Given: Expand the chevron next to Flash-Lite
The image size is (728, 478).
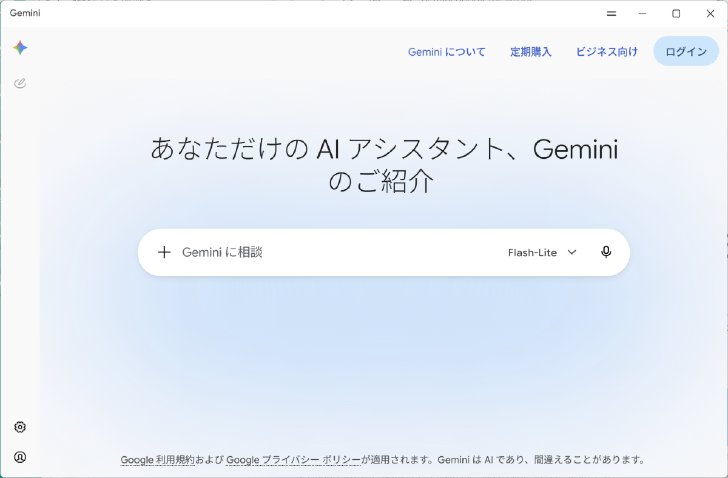Looking at the screenshot, I should click(x=572, y=252).
